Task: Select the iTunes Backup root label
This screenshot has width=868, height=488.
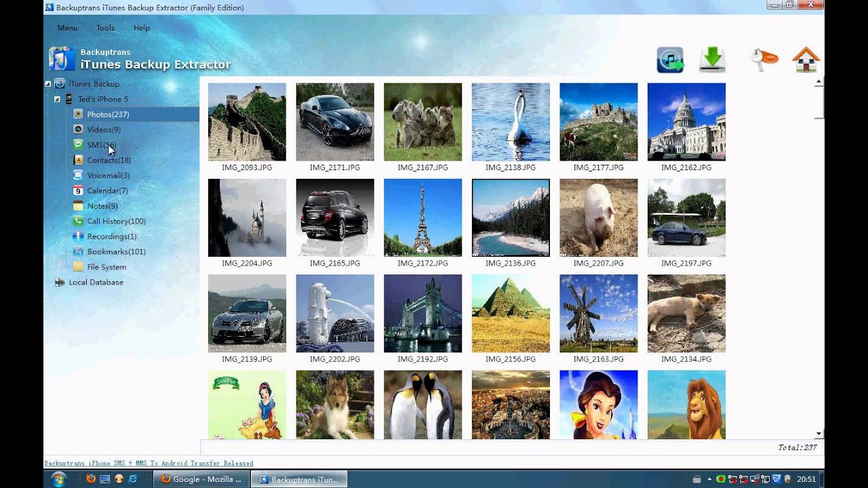Action: [94, 84]
